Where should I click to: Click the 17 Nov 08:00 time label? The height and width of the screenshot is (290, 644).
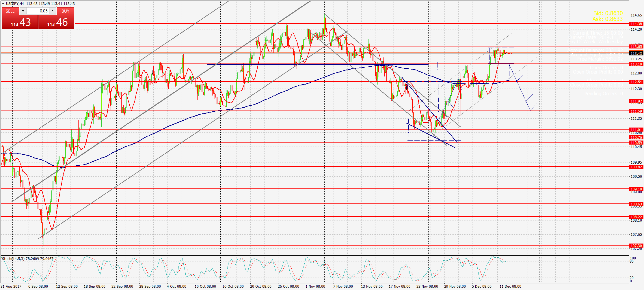click(x=399, y=287)
